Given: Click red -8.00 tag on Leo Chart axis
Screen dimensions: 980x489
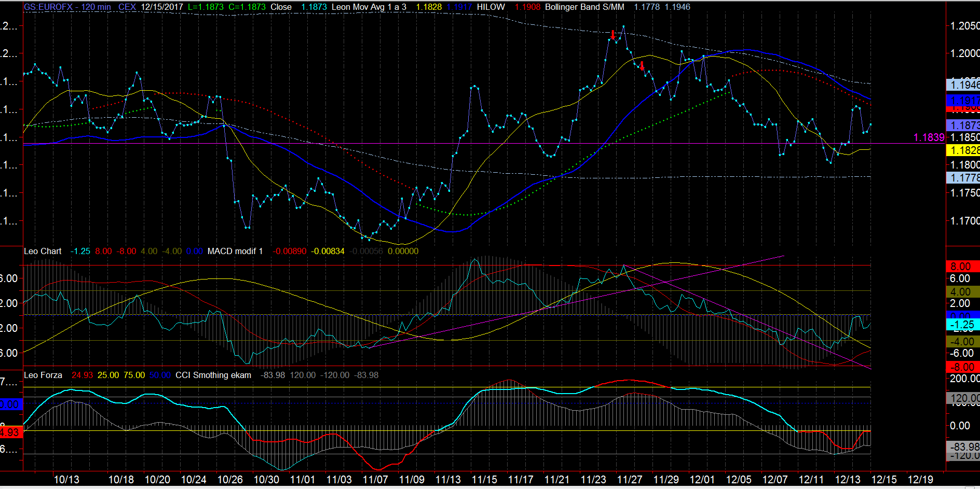Looking at the screenshot, I should tap(963, 367).
